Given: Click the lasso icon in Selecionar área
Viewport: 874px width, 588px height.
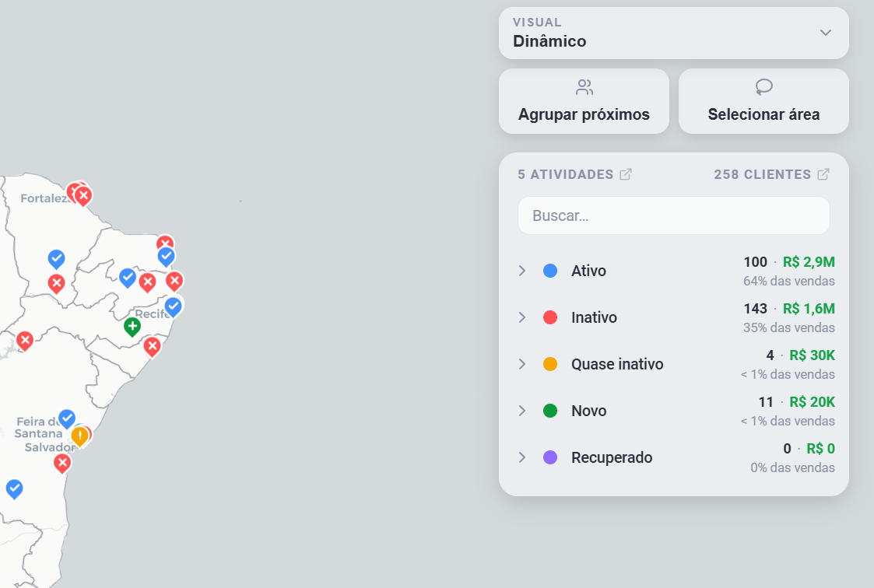Looking at the screenshot, I should coord(763,87).
